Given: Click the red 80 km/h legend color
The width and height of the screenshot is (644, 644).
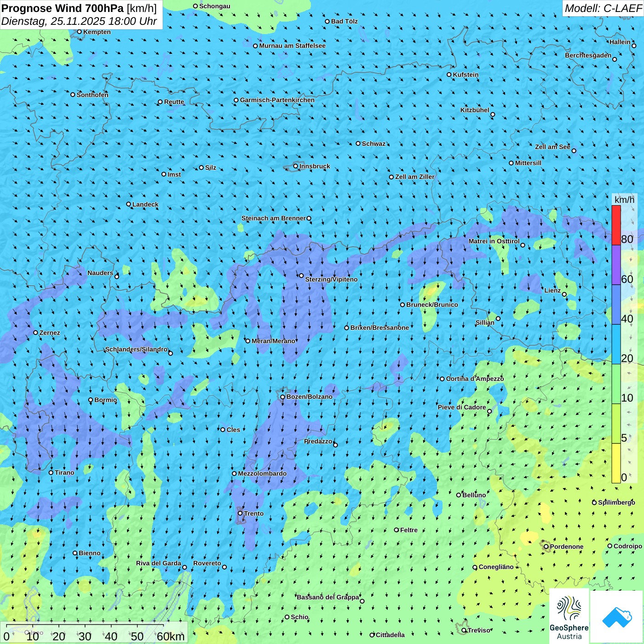Looking at the screenshot, I should point(616,225).
